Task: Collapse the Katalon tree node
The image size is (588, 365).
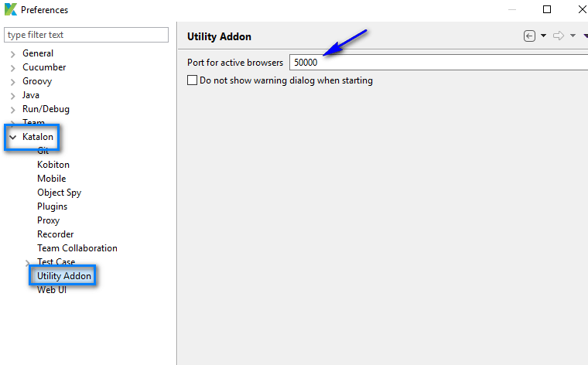Action: (12, 137)
